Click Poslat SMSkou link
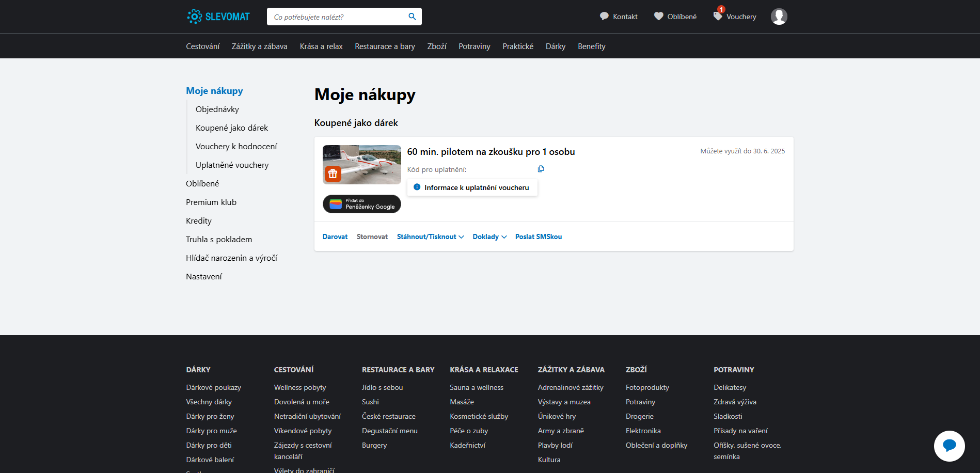980x473 pixels. (539, 236)
